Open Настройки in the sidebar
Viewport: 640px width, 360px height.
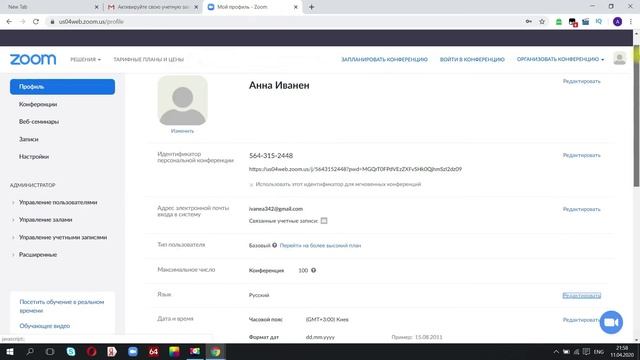click(34, 157)
